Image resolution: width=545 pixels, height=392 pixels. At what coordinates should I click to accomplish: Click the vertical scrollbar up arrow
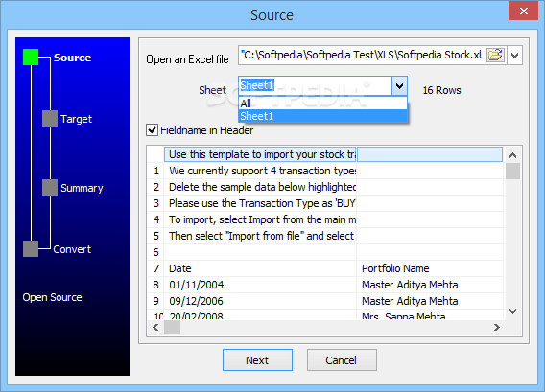tap(512, 155)
